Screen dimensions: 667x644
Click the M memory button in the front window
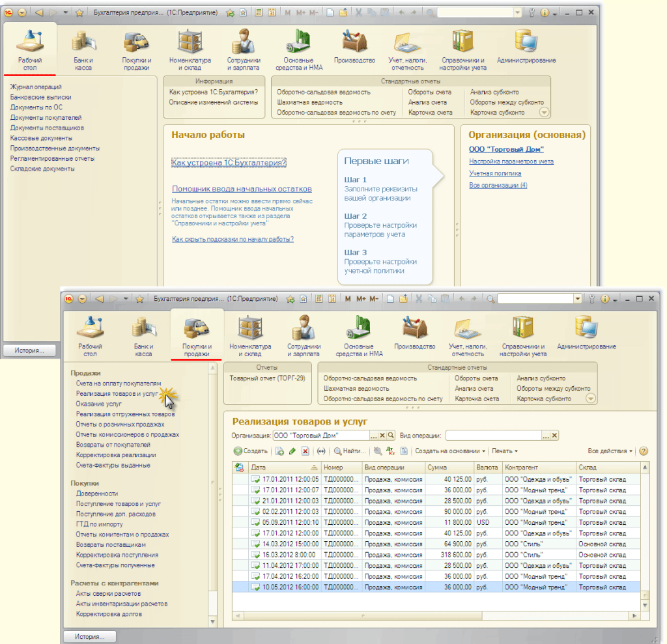tap(348, 299)
